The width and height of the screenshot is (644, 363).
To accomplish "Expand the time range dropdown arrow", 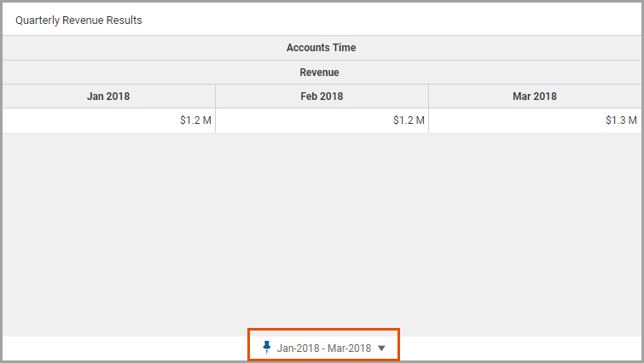I will [x=381, y=348].
